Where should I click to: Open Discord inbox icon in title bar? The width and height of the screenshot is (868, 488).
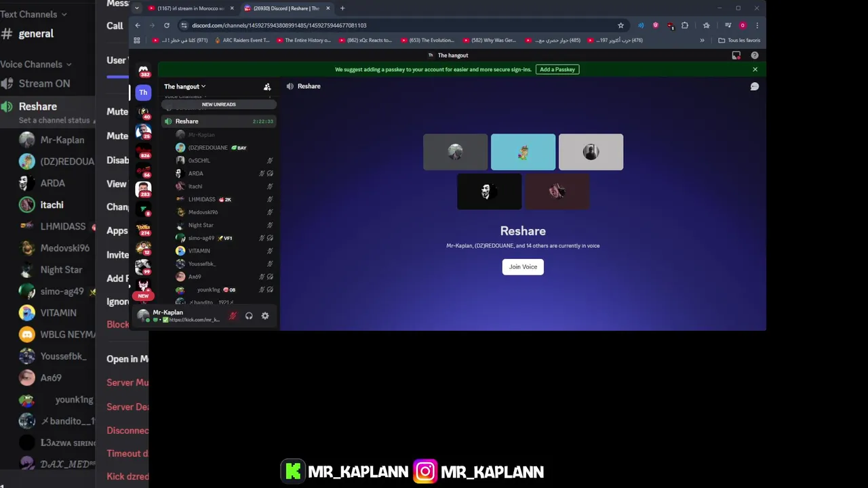coord(736,56)
